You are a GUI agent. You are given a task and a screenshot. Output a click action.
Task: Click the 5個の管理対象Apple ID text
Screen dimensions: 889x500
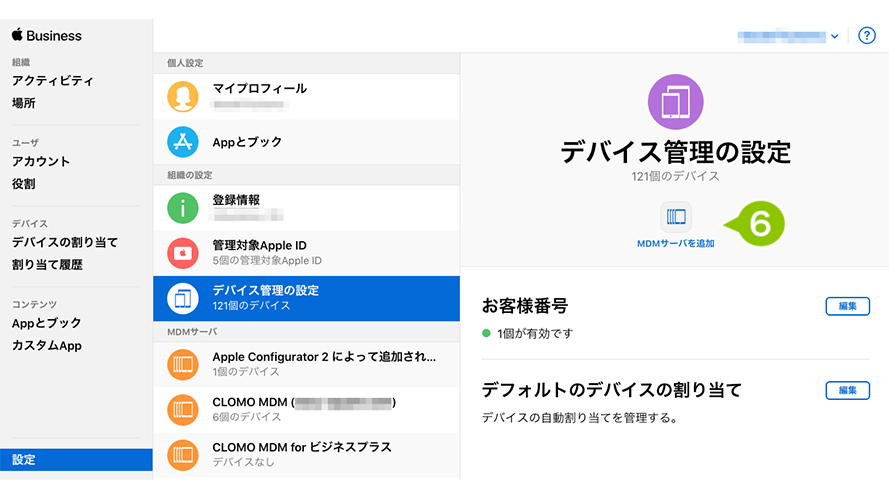pyautogui.click(x=267, y=261)
